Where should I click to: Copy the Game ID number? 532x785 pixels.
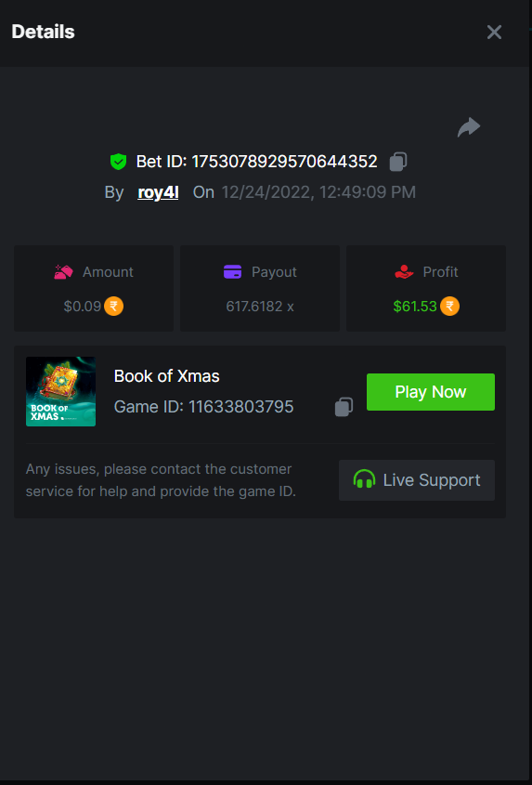click(x=344, y=407)
